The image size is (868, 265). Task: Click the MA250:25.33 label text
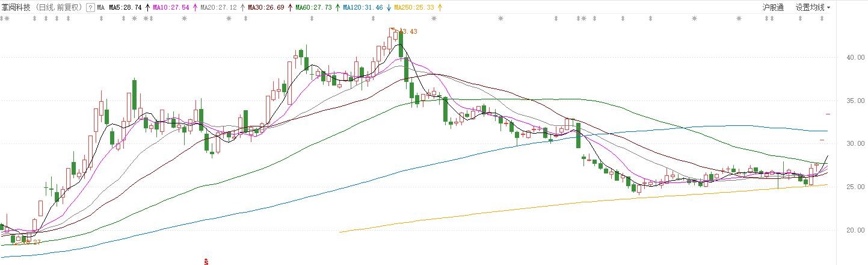click(x=415, y=8)
